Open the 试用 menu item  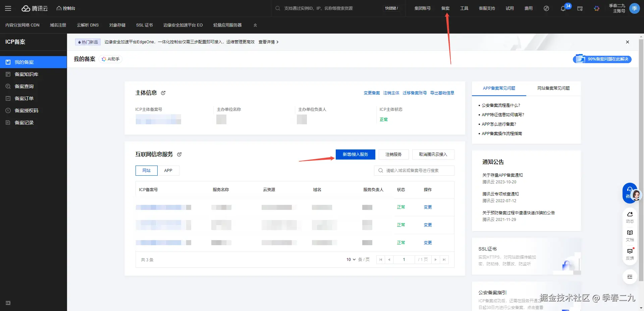tap(510, 8)
